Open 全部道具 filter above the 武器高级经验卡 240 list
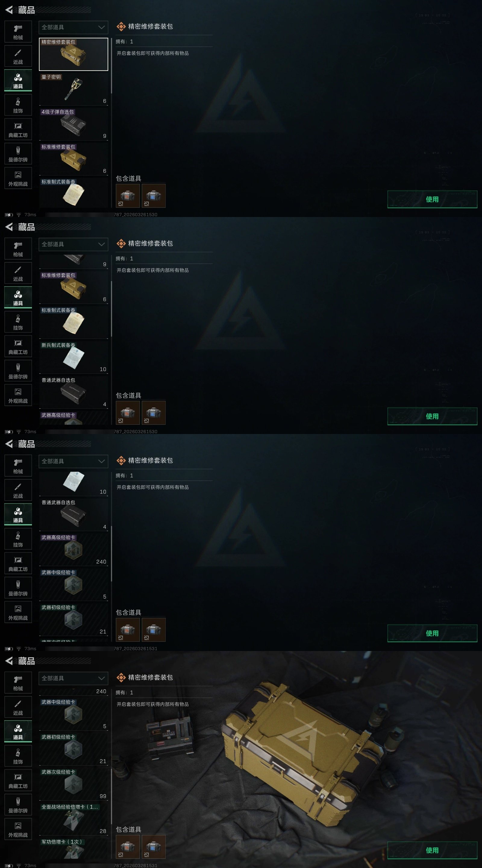 pos(74,461)
